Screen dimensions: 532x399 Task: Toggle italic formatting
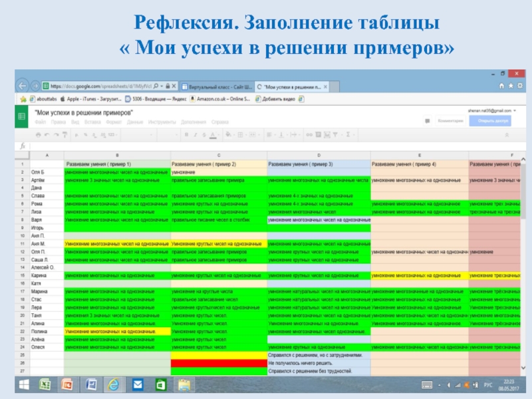click(x=195, y=135)
